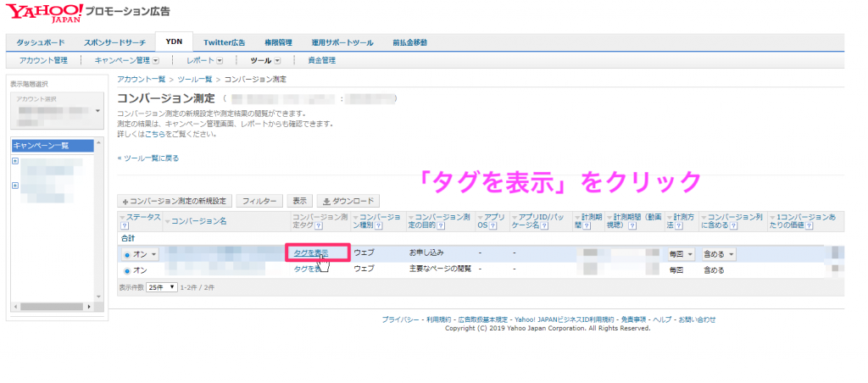The image size is (868, 383).
Task: Click コンバージョン測定の新規設定 button
Action: click(x=175, y=201)
